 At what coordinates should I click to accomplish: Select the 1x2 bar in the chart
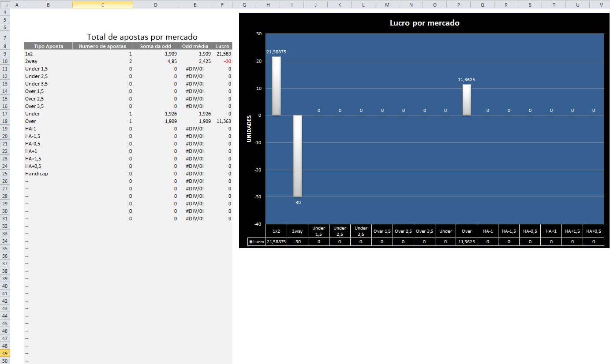tap(276, 86)
